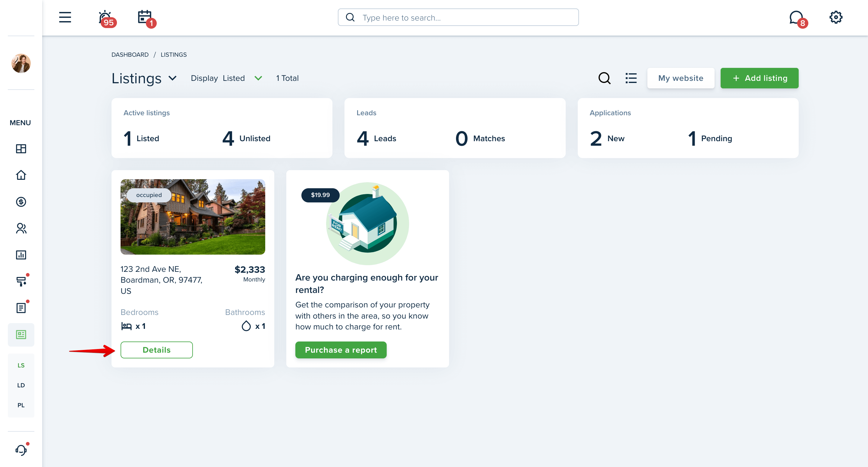The height and width of the screenshot is (467, 868).
Task: Open the settings gear
Action: [x=836, y=17]
